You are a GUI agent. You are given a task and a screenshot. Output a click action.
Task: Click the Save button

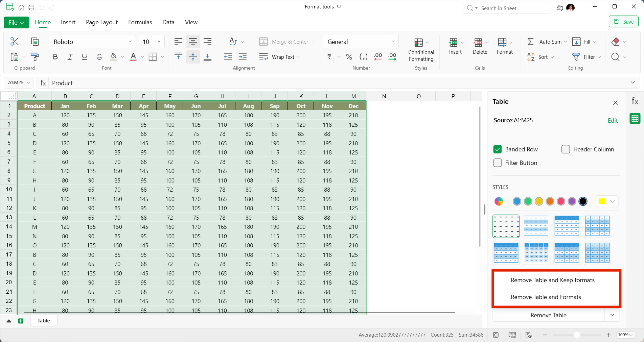pyautogui.click(x=624, y=22)
